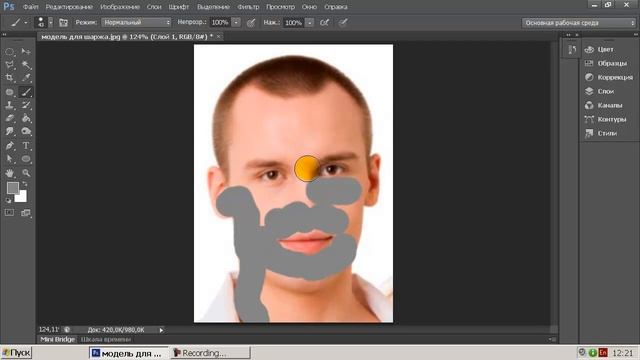Toggle pressure control for brush size
The height and width of the screenshot is (360, 640).
click(x=343, y=23)
